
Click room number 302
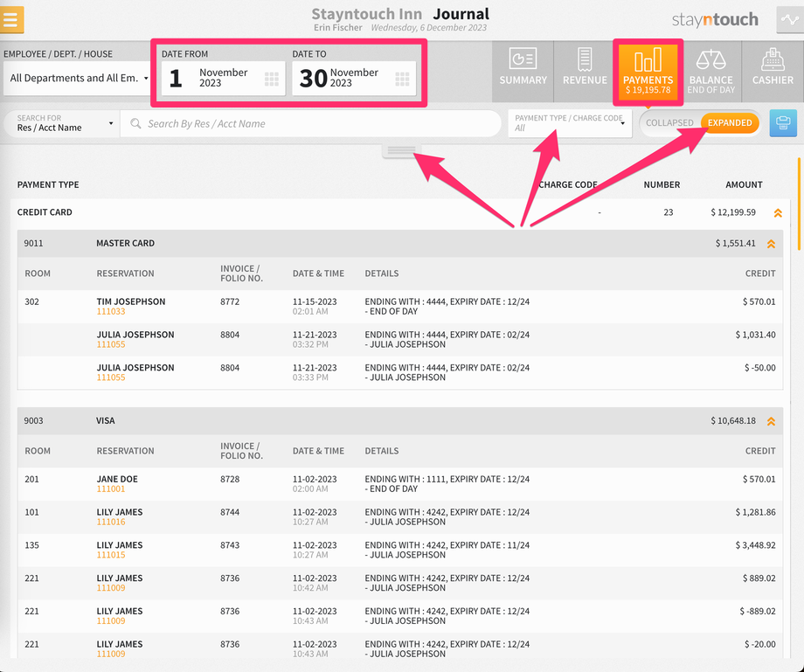point(31,301)
